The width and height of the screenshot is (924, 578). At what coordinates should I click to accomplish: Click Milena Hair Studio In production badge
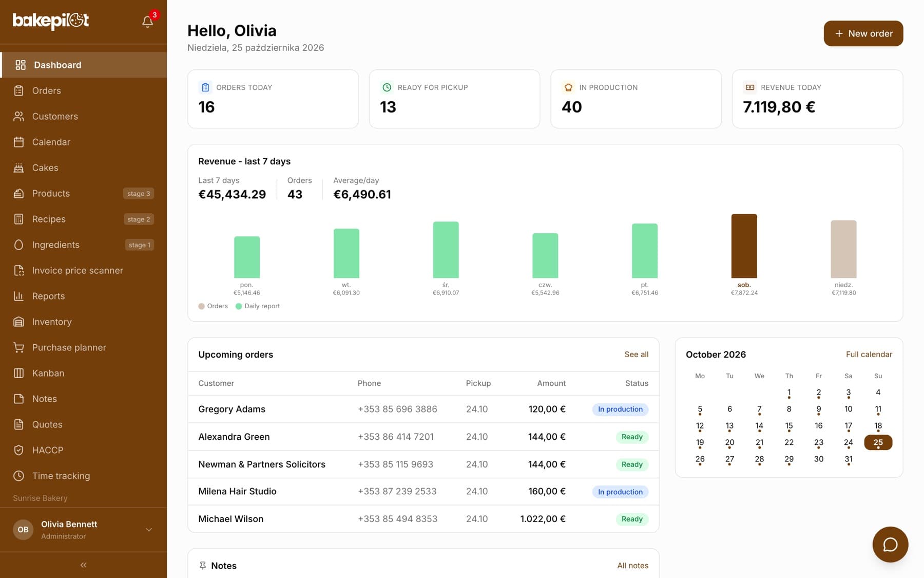coord(620,492)
